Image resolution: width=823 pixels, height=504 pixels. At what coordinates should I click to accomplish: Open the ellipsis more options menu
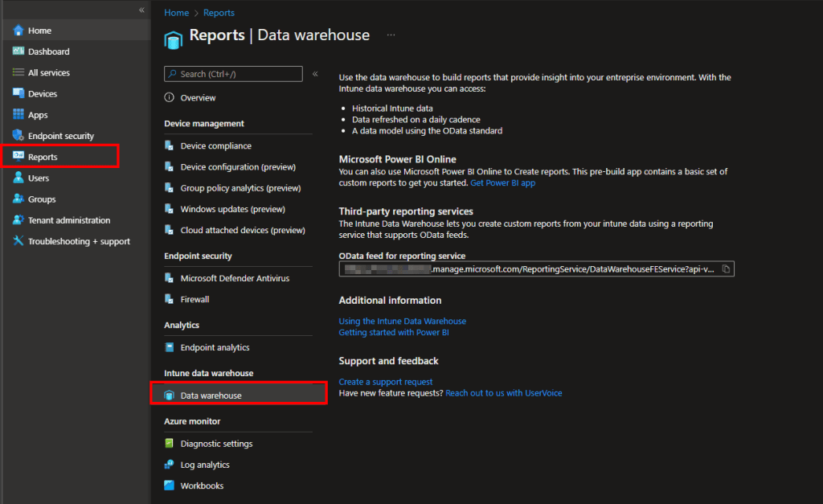pos(391,35)
